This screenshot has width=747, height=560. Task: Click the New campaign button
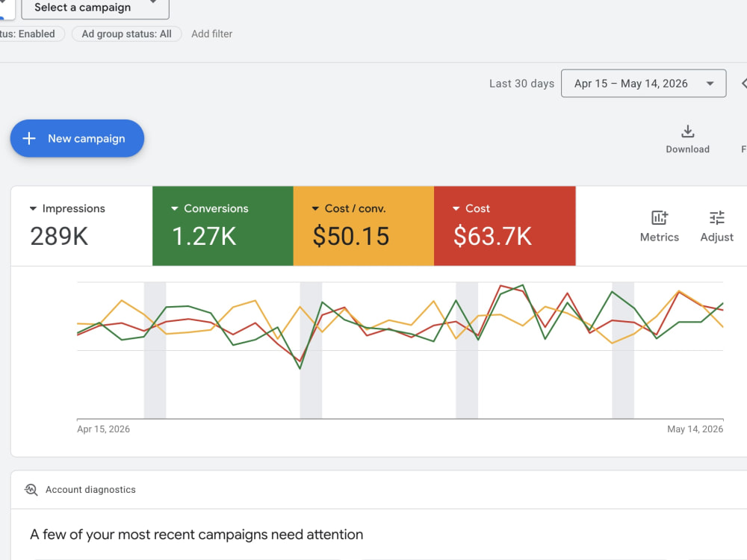(77, 139)
